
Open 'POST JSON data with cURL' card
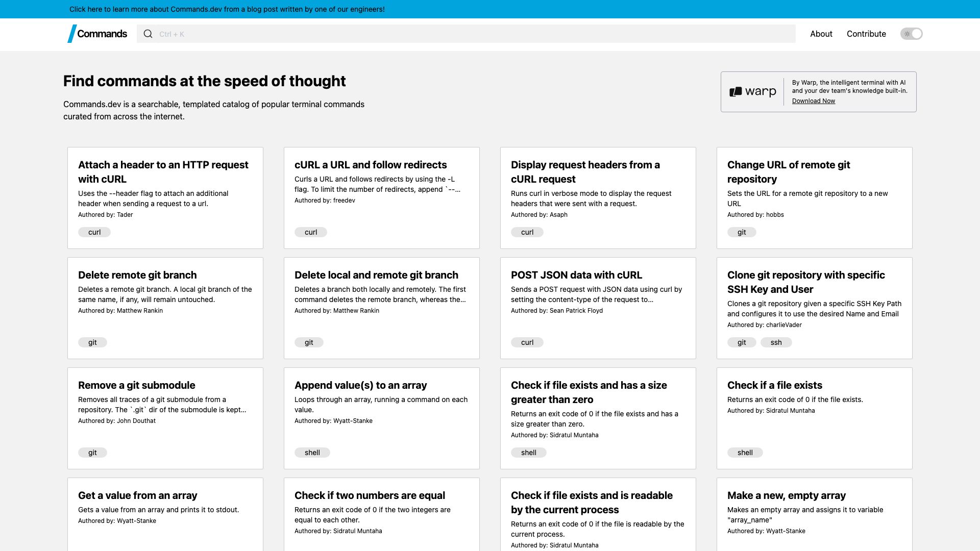tap(576, 275)
